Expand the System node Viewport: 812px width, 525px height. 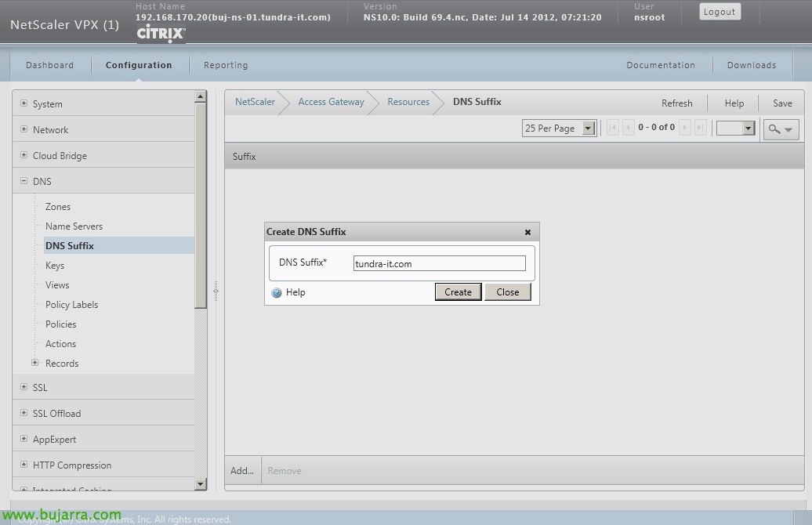pos(24,103)
